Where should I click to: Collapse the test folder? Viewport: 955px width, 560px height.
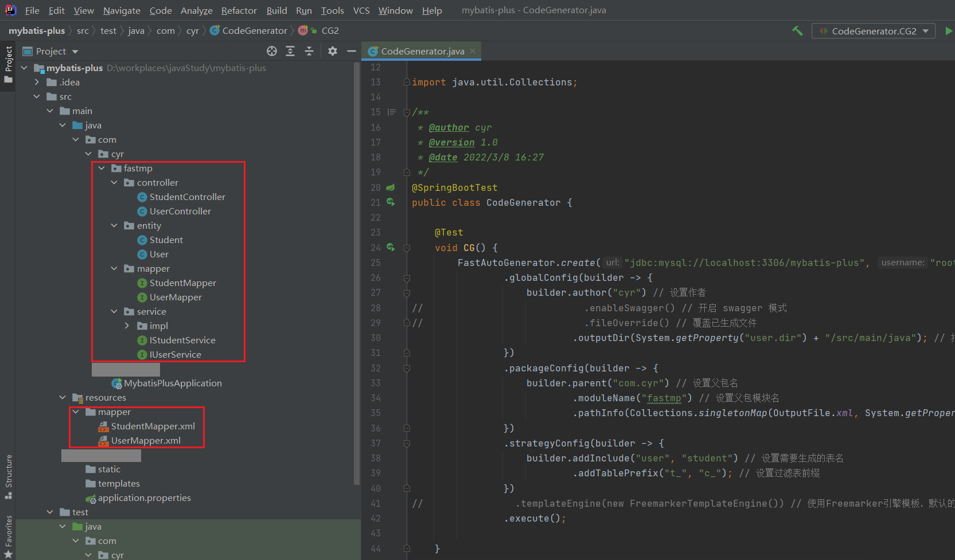50,512
